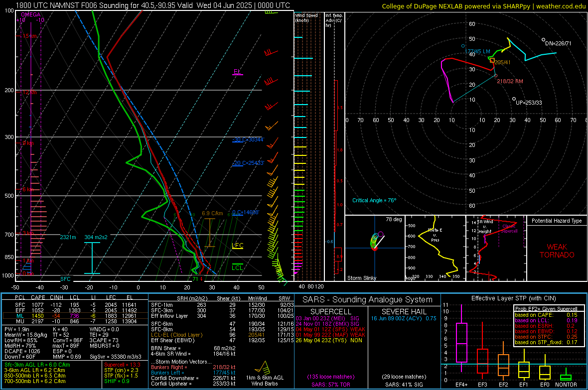The image size is (588, 390).
Task: Click the Bunkers Left = 177/45 kt line
Action: point(193,373)
